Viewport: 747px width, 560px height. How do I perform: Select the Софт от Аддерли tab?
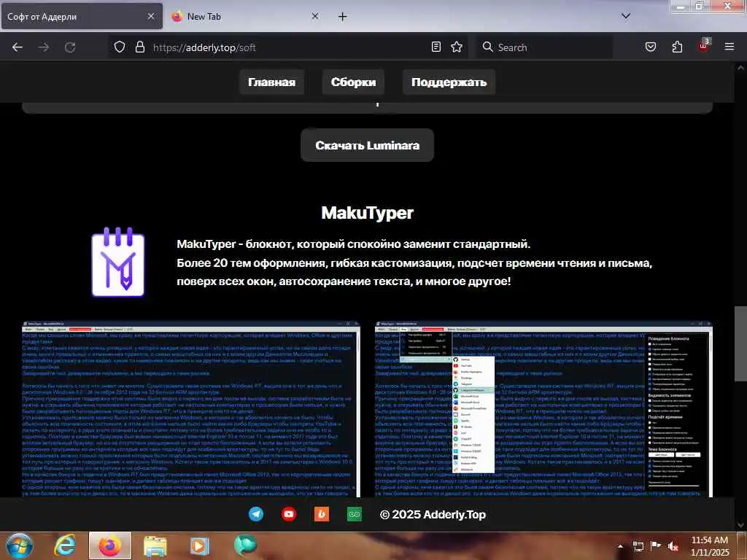click(82, 16)
